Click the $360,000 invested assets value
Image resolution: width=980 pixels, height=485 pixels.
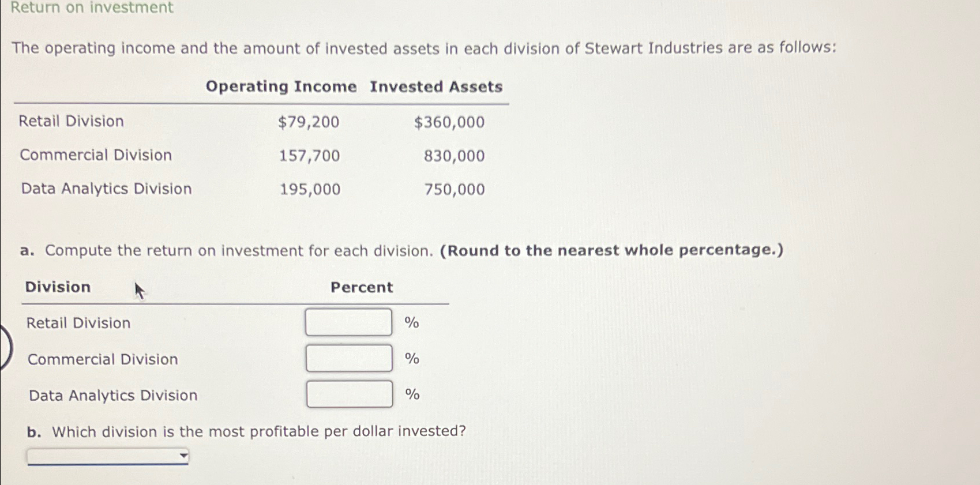(x=449, y=122)
